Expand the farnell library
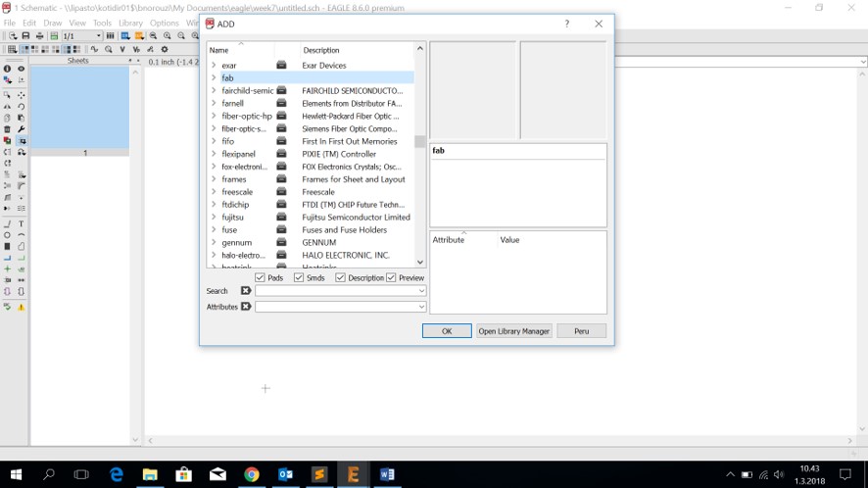 coord(214,103)
